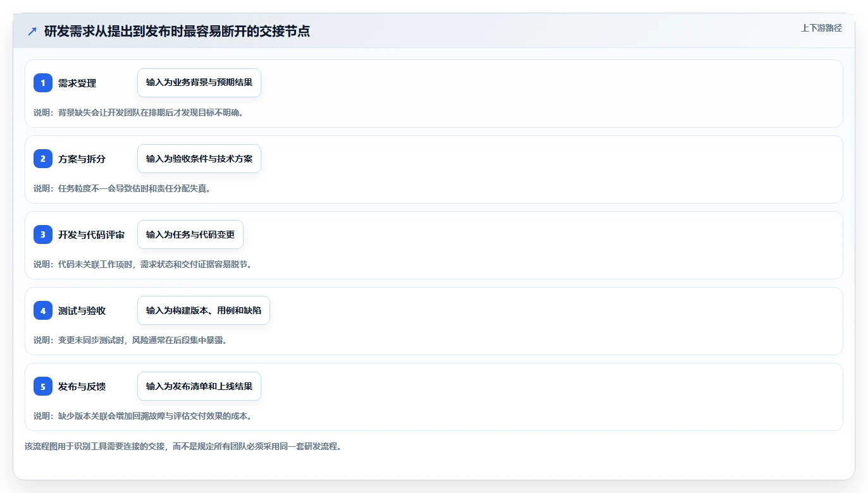Click the note about 代码未关联工作项
This screenshot has height=493, width=868.
coord(143,264)
